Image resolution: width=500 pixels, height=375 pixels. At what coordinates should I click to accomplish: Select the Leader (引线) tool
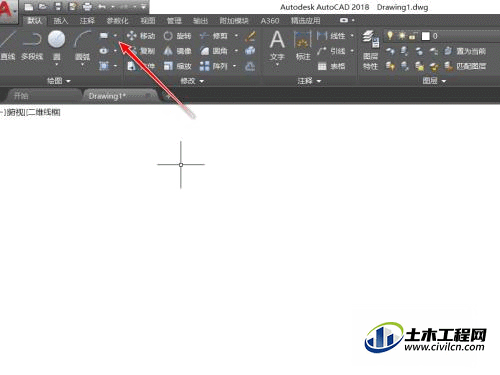click(x=331, y=51)
